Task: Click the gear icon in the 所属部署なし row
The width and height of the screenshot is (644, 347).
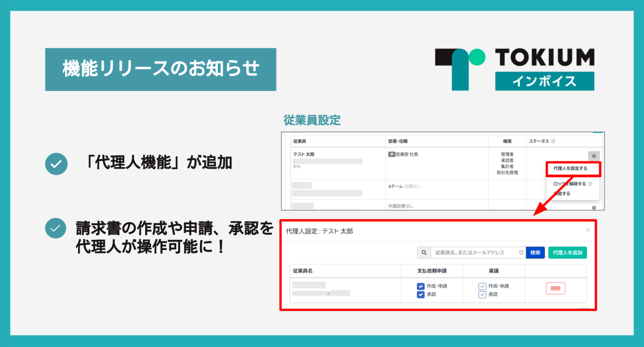Action: (x=594, y=208)
